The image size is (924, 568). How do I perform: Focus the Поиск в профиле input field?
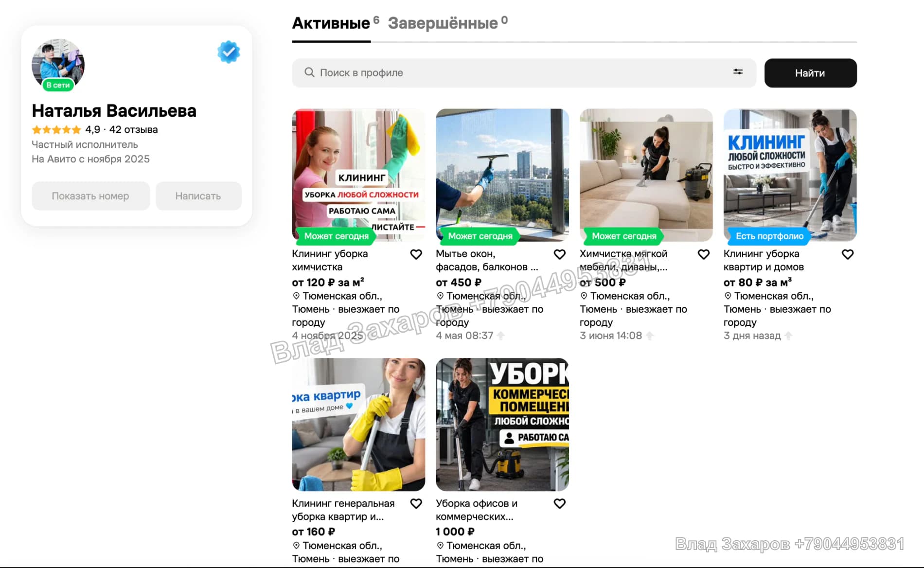524,73
